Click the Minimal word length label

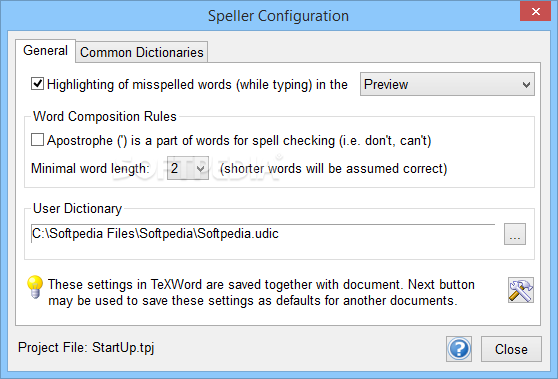pyautogui.click(x=90, y=168)
